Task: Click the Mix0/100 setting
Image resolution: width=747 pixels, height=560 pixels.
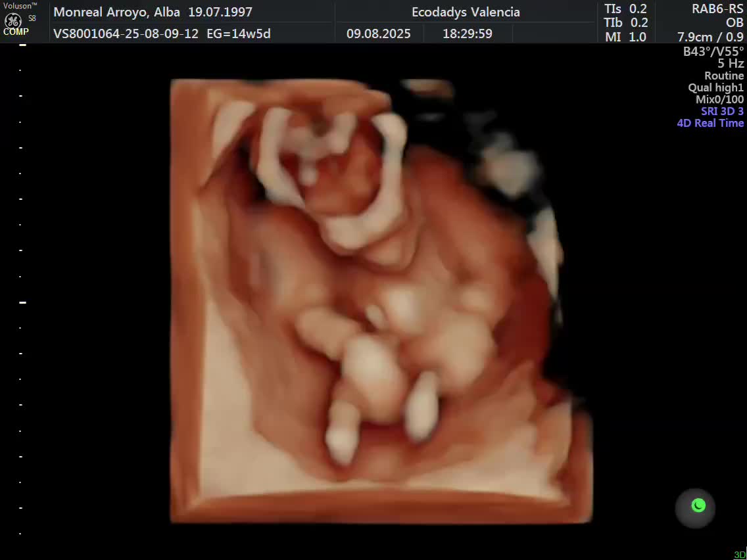Action: (719, 99)
